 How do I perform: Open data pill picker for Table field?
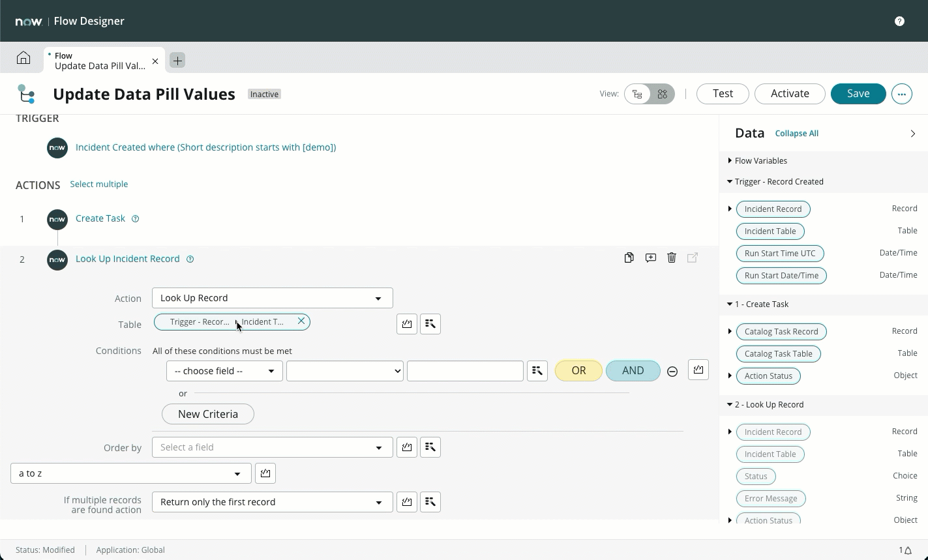(x=430, y=324)
